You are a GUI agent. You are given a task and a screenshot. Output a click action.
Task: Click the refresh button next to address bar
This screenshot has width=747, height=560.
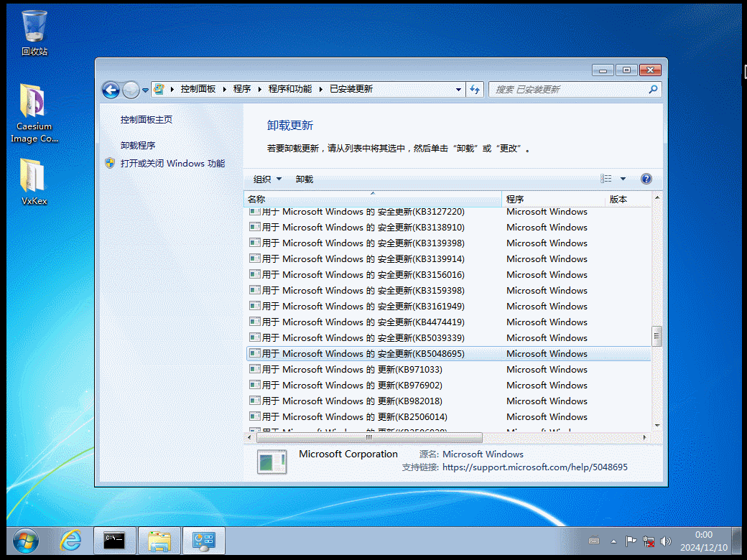[x=475, y=90]
